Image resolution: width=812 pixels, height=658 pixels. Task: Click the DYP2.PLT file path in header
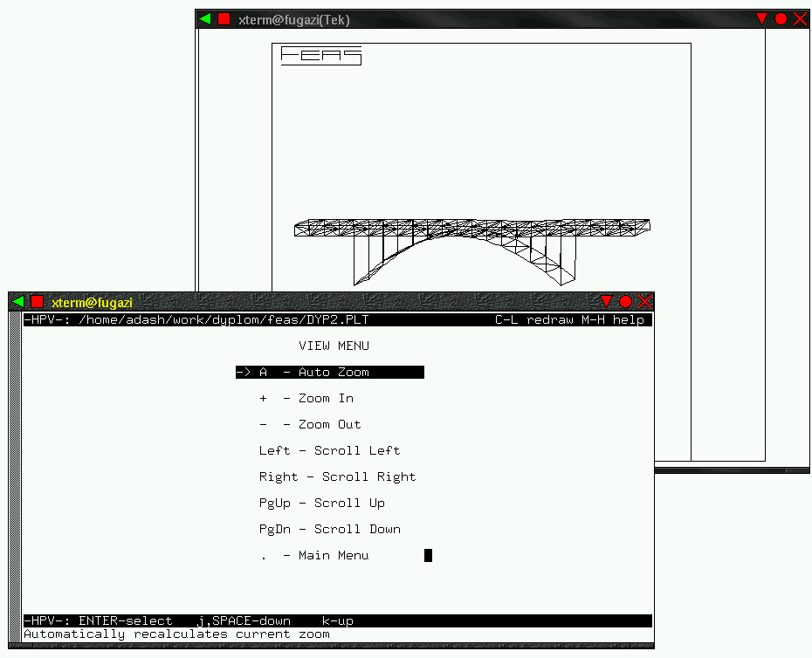coord(224,320)
